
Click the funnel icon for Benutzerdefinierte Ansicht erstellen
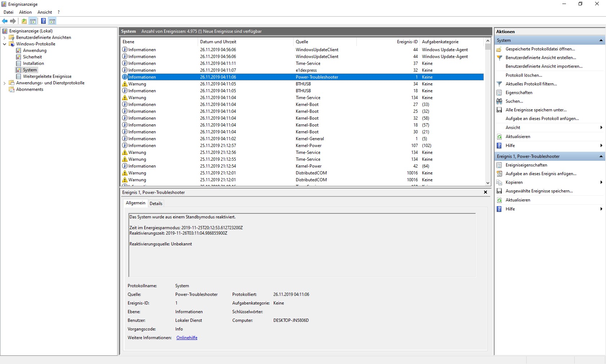[499, 58]
